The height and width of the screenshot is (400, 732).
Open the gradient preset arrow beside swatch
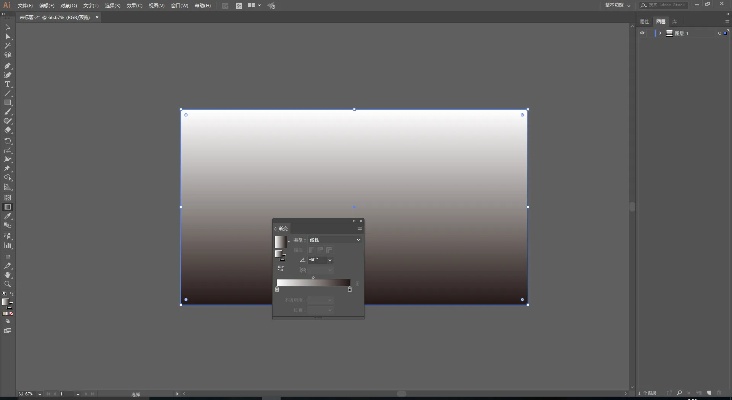click(x=289, y=241)
